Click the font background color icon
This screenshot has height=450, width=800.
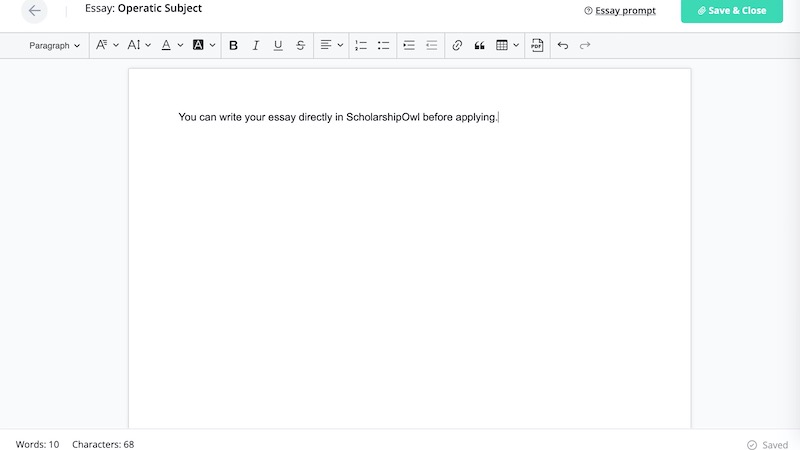[198, 45]
